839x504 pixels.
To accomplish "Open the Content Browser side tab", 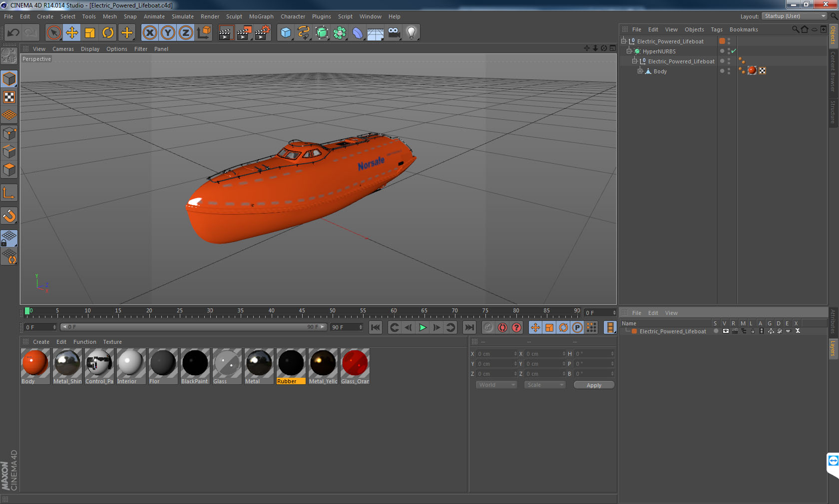I will (833, 71).
